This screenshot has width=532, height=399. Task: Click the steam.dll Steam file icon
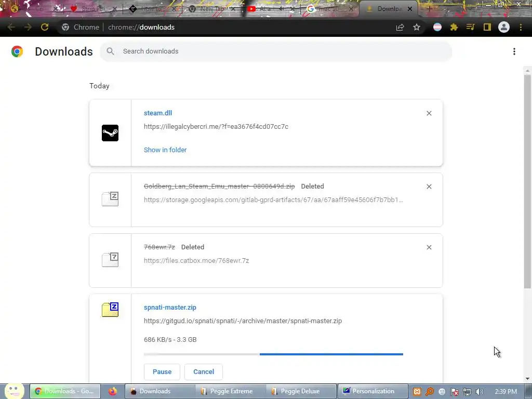(x=110, y=133)
